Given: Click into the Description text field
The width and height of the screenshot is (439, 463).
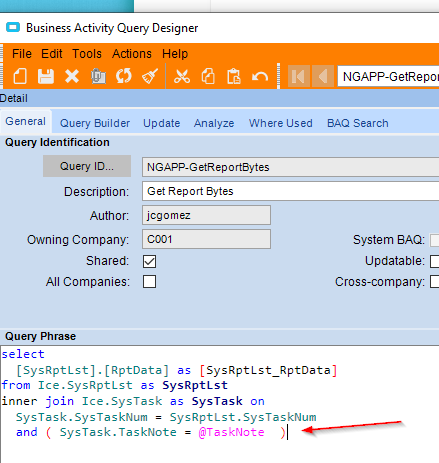Looking at the screenshot, I should (290, 191).
